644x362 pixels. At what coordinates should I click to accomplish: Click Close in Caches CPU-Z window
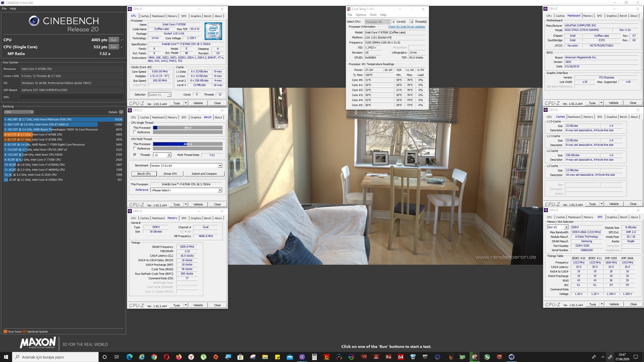click(633, 204)
